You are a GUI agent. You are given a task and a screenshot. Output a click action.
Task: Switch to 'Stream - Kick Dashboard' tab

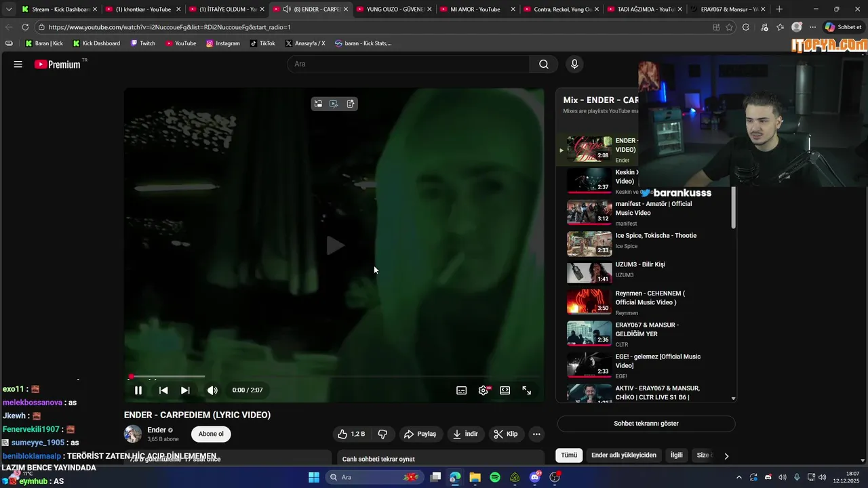pos(60,9)
